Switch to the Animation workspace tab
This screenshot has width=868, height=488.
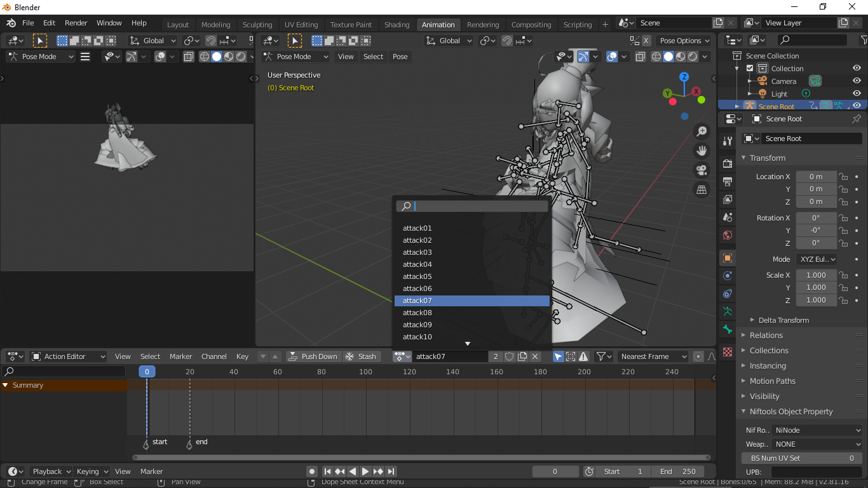[x=438, y=24]
